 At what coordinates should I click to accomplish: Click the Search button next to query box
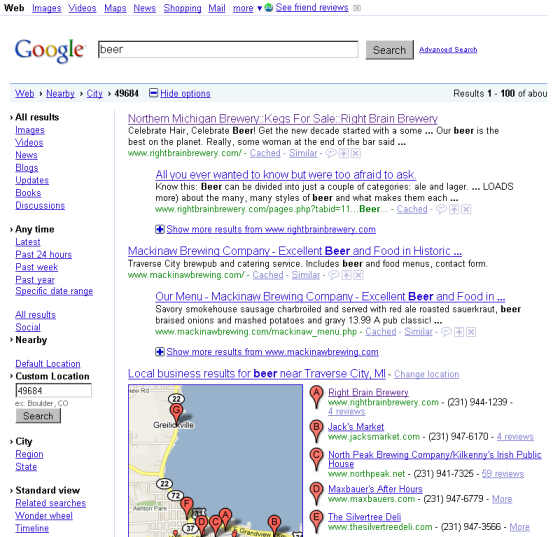point(389,50)
